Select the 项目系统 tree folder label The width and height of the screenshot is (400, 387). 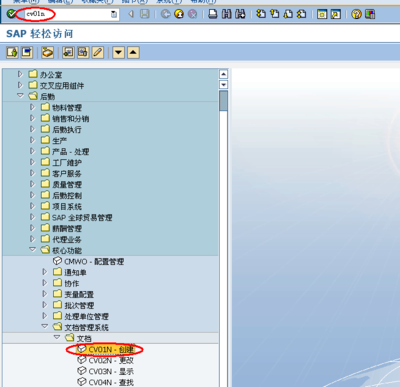67,206
